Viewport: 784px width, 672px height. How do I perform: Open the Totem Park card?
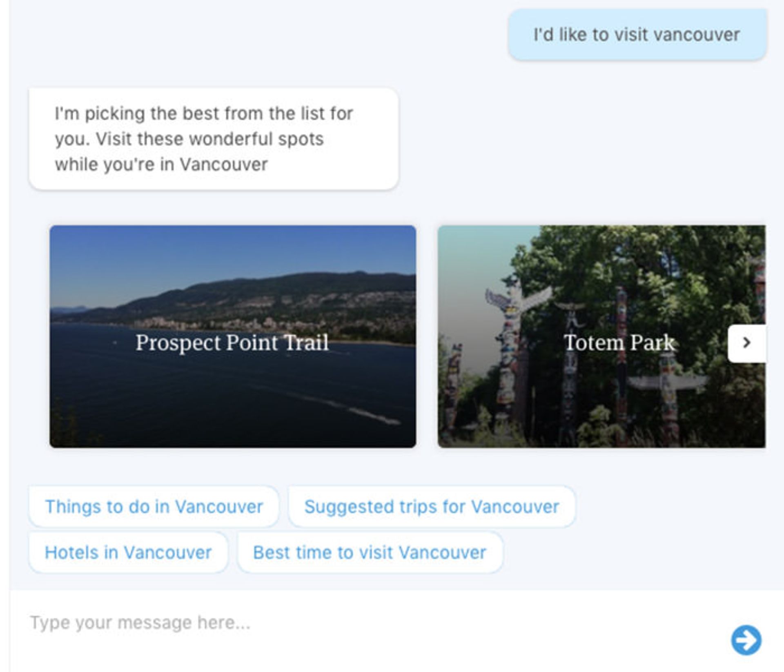coord(601,336)
